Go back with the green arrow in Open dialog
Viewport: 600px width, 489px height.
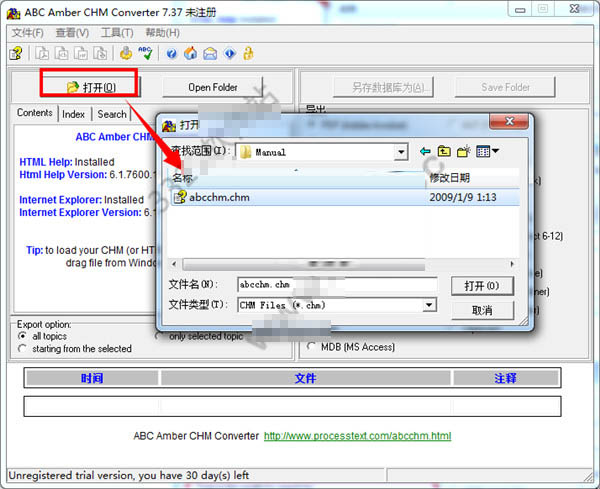tap(425, 152)
